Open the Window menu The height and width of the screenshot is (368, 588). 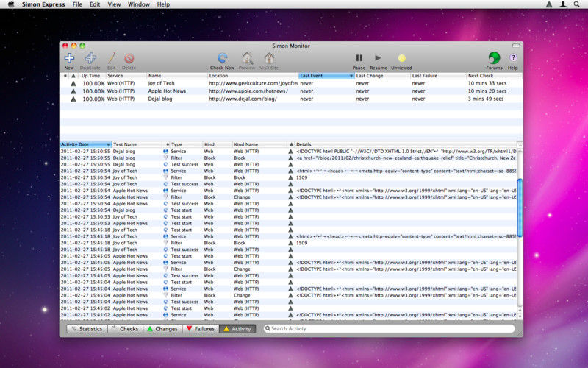coord(139,4)
